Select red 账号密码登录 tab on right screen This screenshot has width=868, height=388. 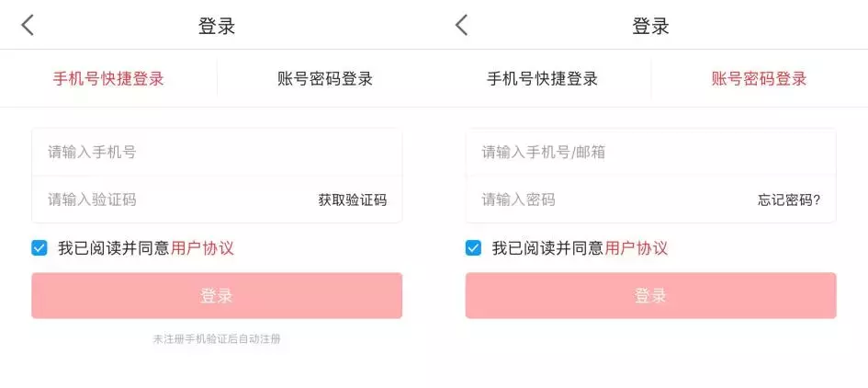tap(759, 78)
